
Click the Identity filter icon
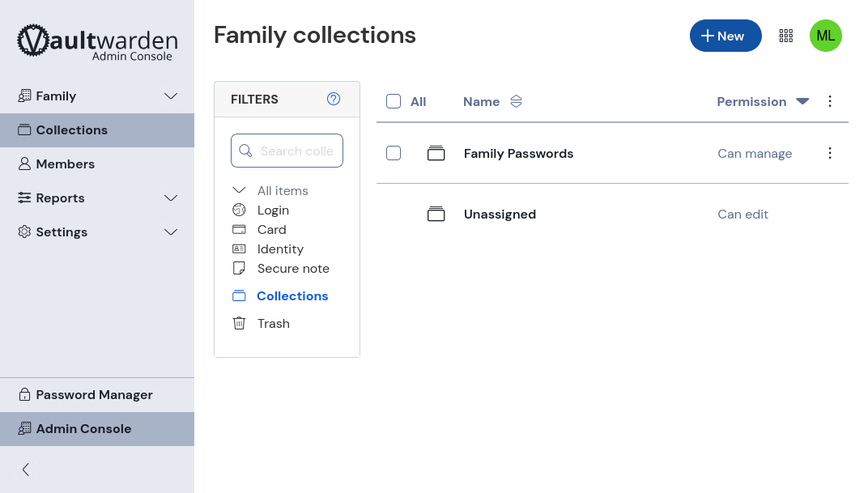tap(239, 249)
